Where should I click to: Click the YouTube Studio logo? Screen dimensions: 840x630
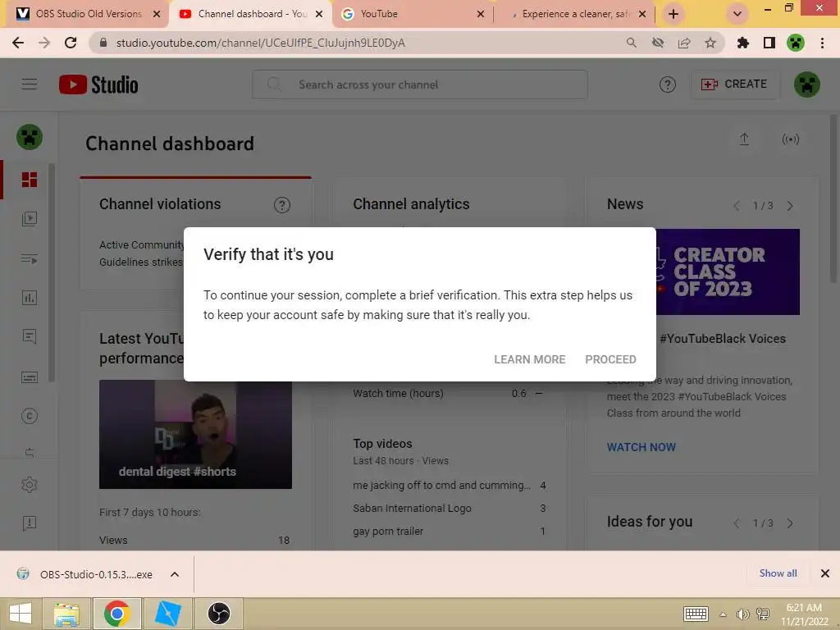98,84
